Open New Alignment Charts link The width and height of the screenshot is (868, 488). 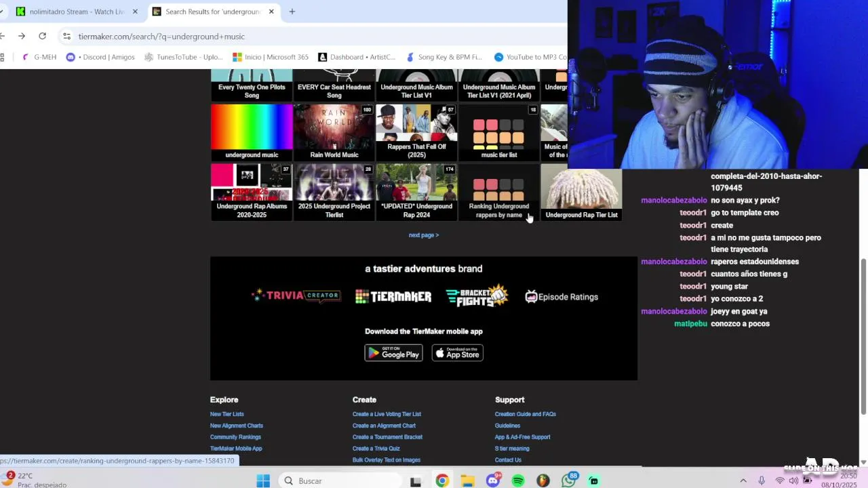[x=237, y=426]
